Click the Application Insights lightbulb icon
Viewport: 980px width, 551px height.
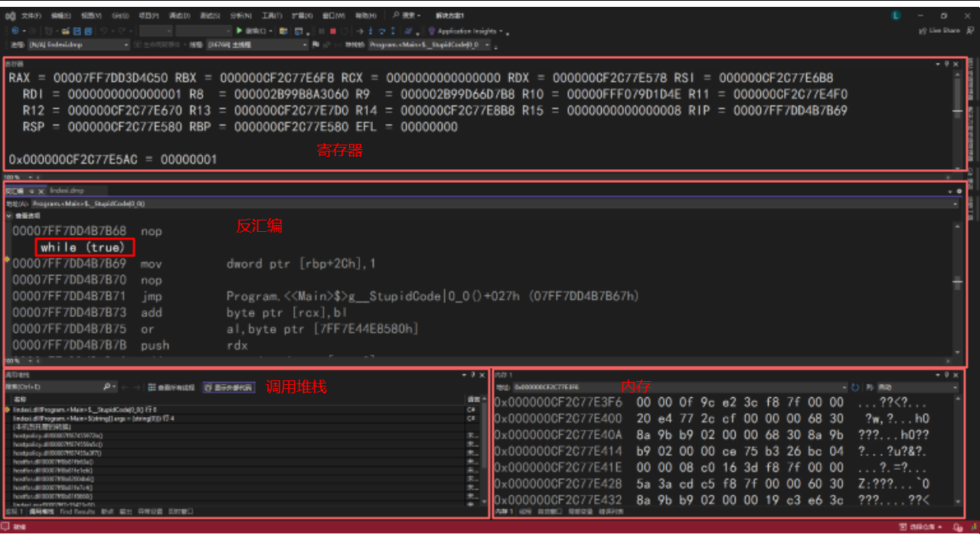coord(432,31)
